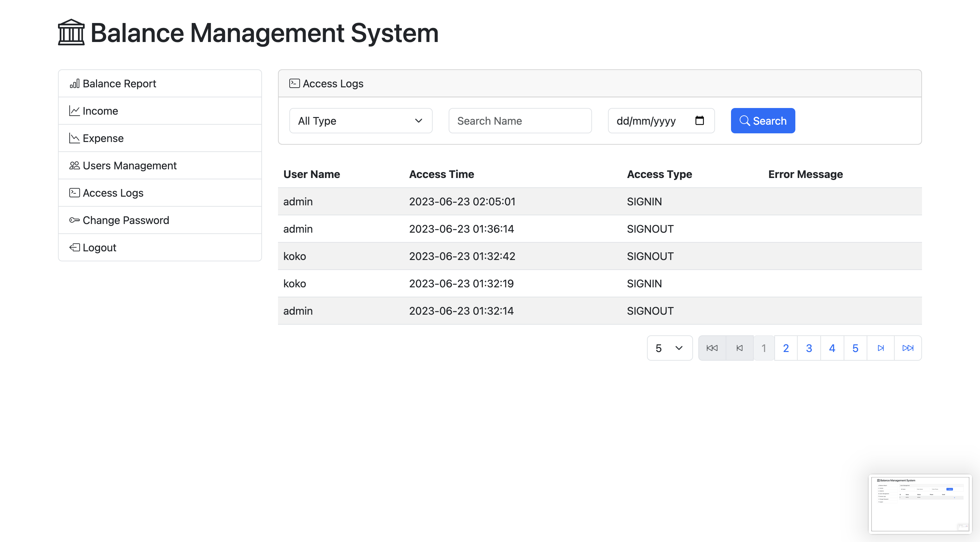Viewport: 980px width, 542px height.
Task: Open the All Type filter dropdown
Action: click(361, 121)
